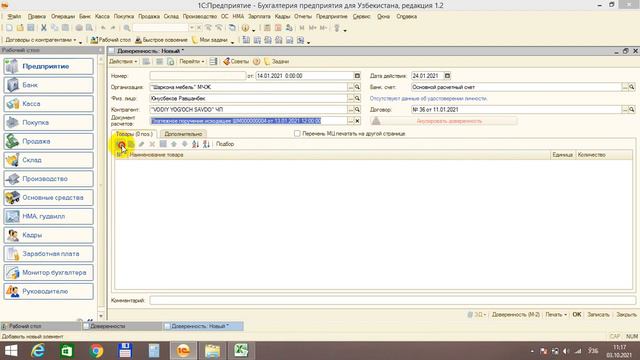The image size is (640, 360).
Task: Click the Windows Start button
Action: coord(11,351)
